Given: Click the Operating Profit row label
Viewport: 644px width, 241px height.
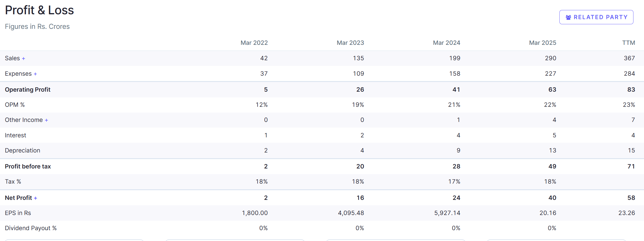Looking at the screenshot, I should [28, 90].
